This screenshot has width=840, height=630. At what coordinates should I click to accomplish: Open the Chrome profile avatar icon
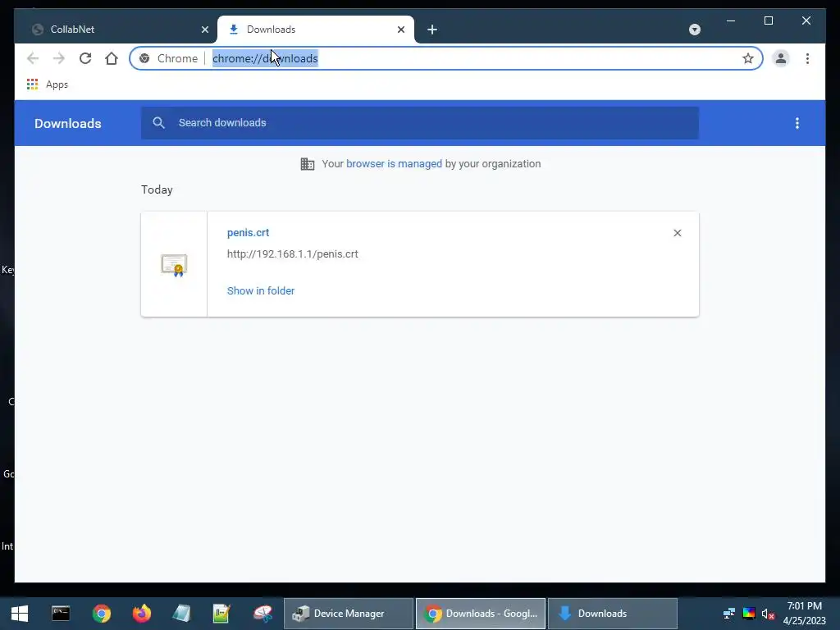pos(781,58)
